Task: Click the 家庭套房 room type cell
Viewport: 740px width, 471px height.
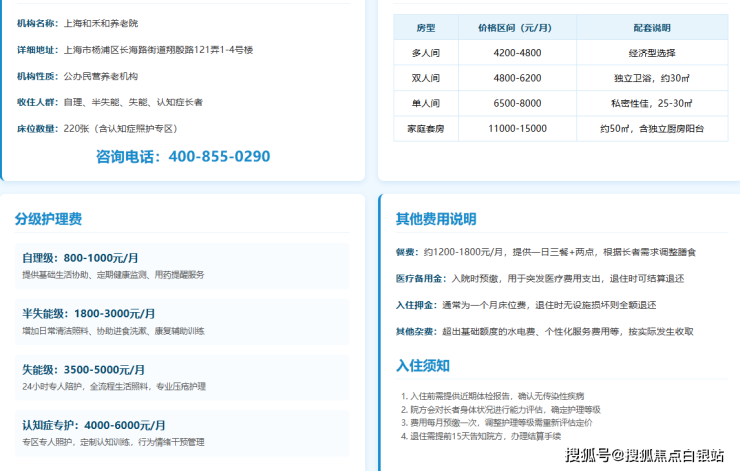Action: 426,128
